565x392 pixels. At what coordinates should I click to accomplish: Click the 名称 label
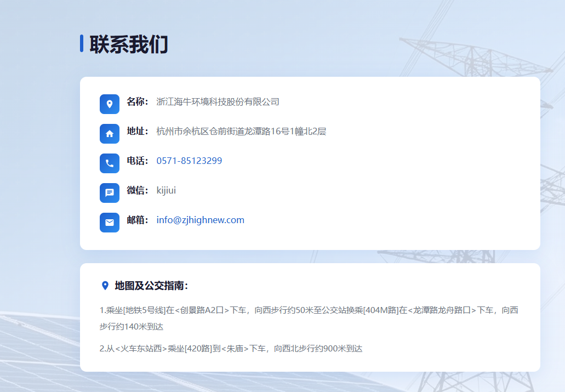click(x=138, y=101)
